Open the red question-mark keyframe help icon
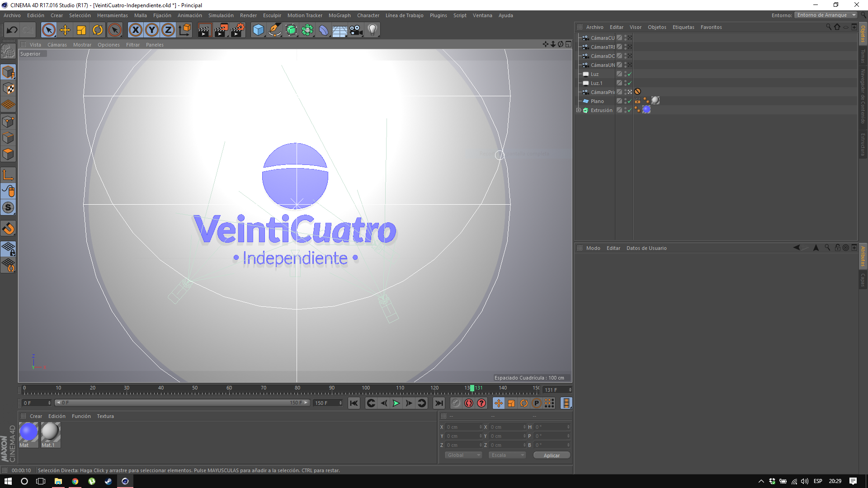Image resolution: width=868 pixels, height=488 pixels. tap(482, 403)
